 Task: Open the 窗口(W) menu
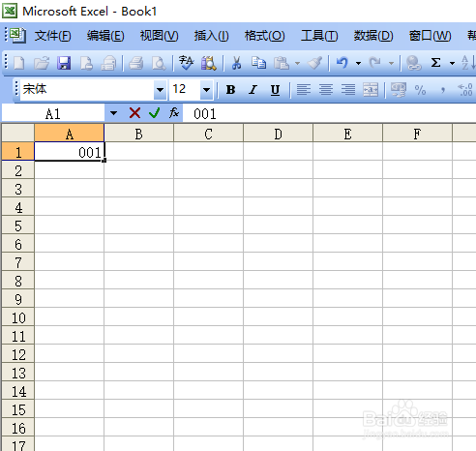(x=430, y=36)
